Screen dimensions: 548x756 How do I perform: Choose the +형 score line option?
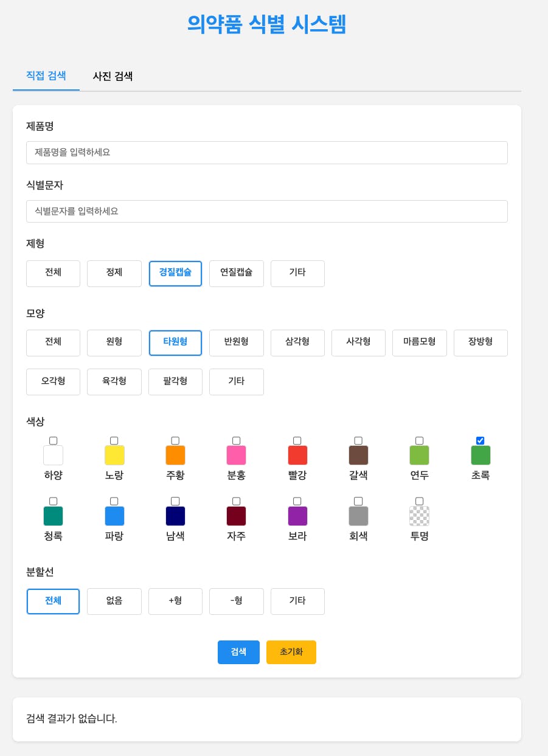[175, 602]
